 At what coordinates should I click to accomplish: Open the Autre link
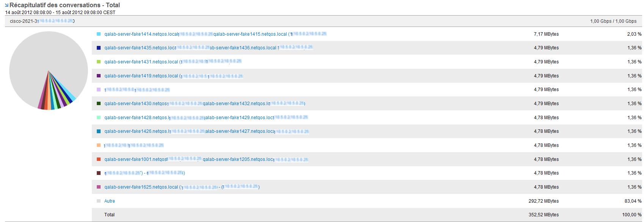110,201
